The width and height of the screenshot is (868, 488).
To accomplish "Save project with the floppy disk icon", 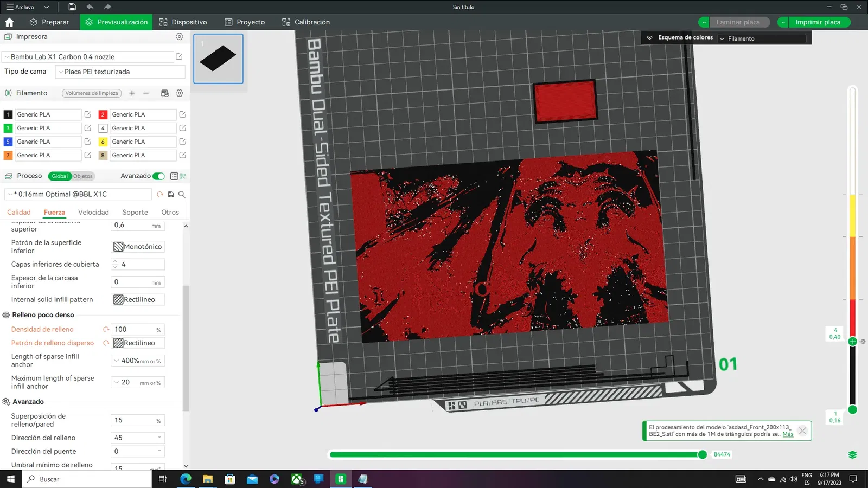I will (72, 7).
